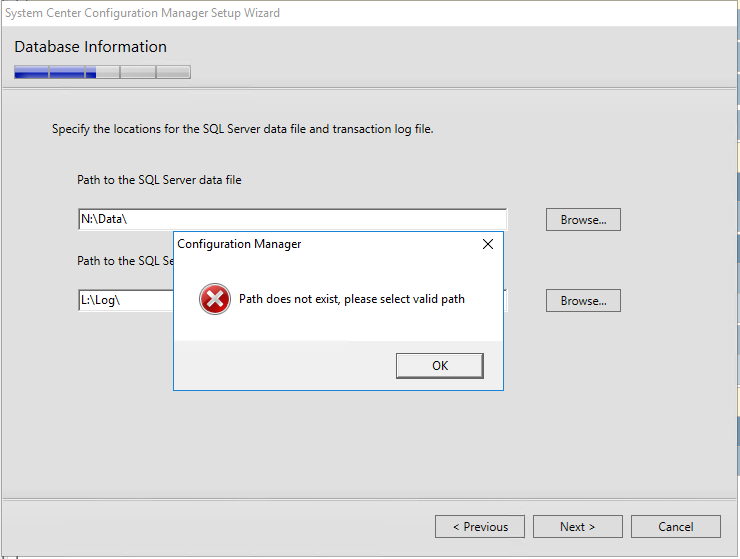
Task: Click the partially hidden log path label
Action: [x=126, y=261]
